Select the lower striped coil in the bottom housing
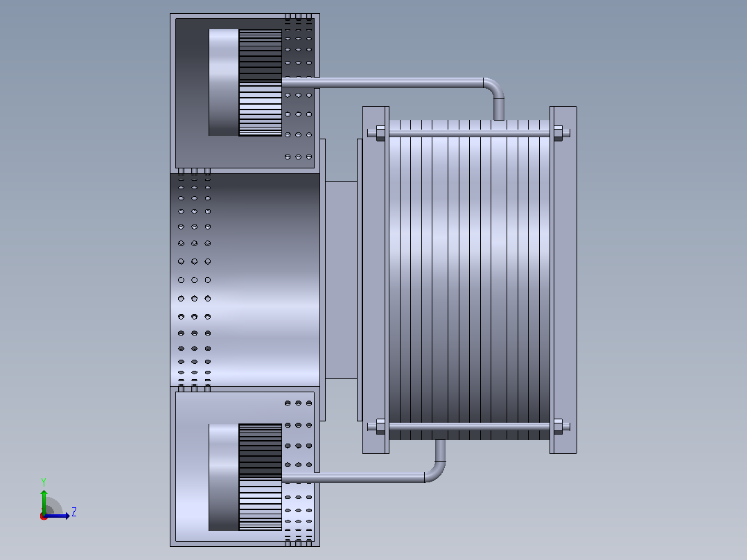The height and width of the screenshot is (560, 747). [x=260, y=477]
